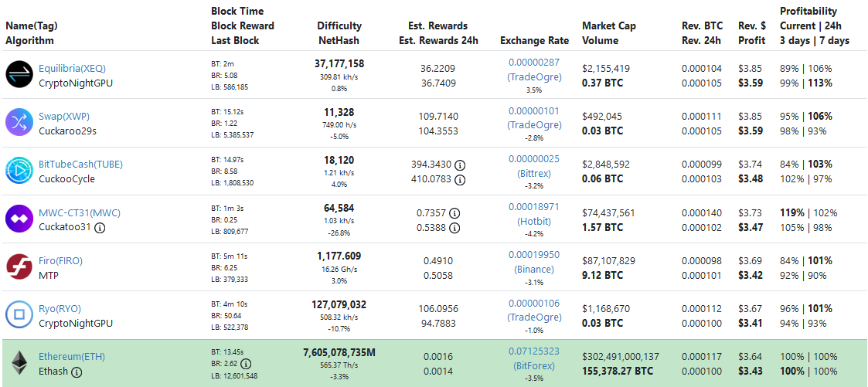
Task: Click the Rev. BTC column header
Action: (x=701, y=33)
